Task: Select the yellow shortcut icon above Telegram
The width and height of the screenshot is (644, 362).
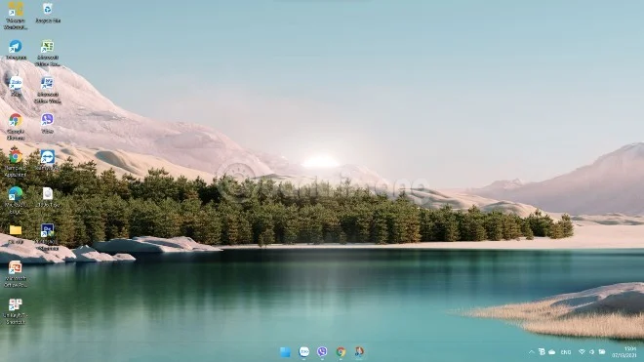Action: coord(16,16)
